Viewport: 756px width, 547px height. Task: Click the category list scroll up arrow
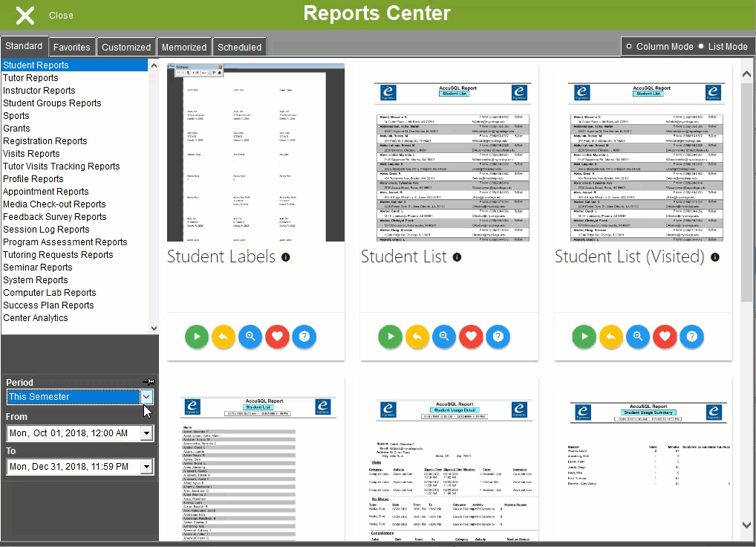(x=154, y=65)
